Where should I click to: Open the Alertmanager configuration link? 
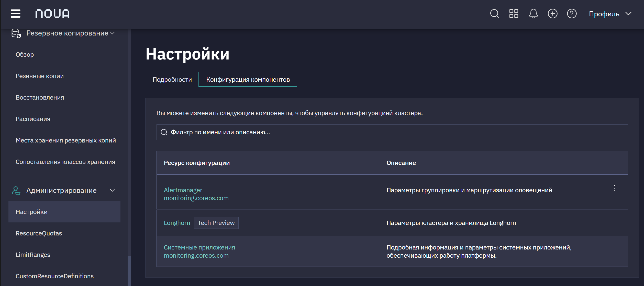click(x=183, y=190)
